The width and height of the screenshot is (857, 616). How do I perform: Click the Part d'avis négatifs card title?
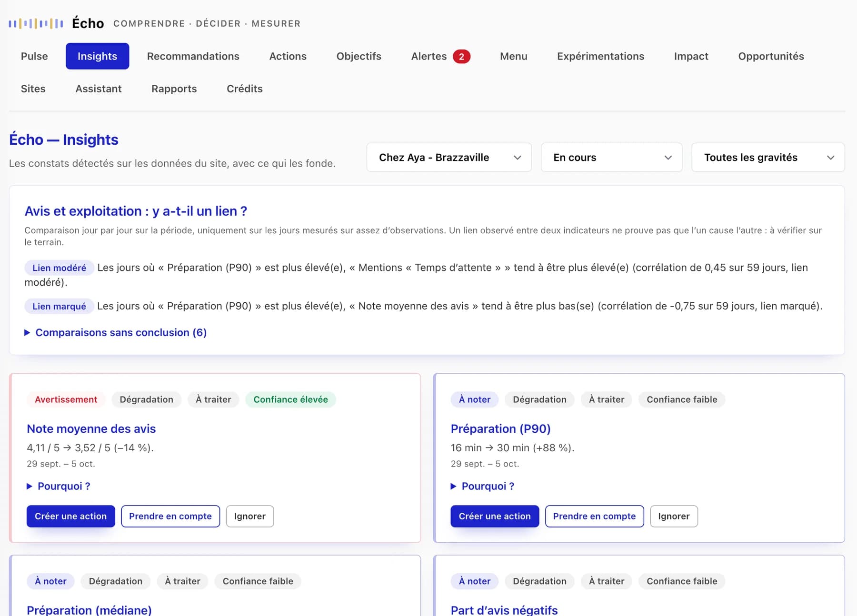pyautogui.click(x=504, y=610)
